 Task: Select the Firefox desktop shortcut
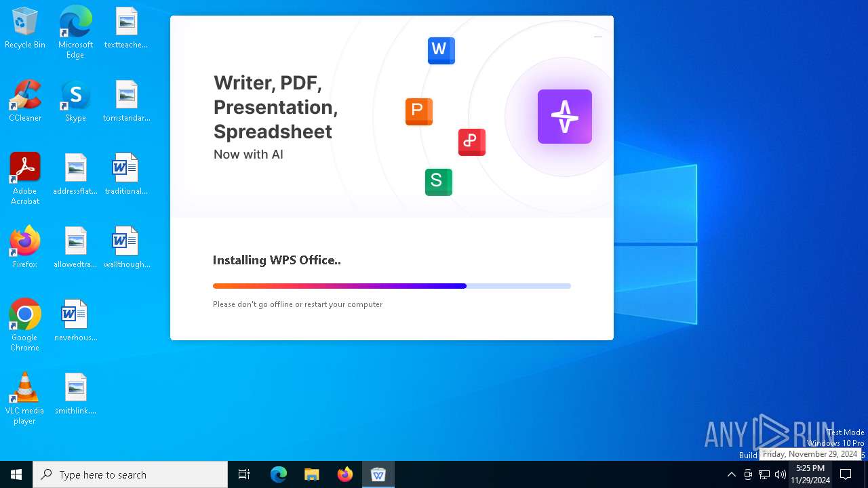(25, 248)
